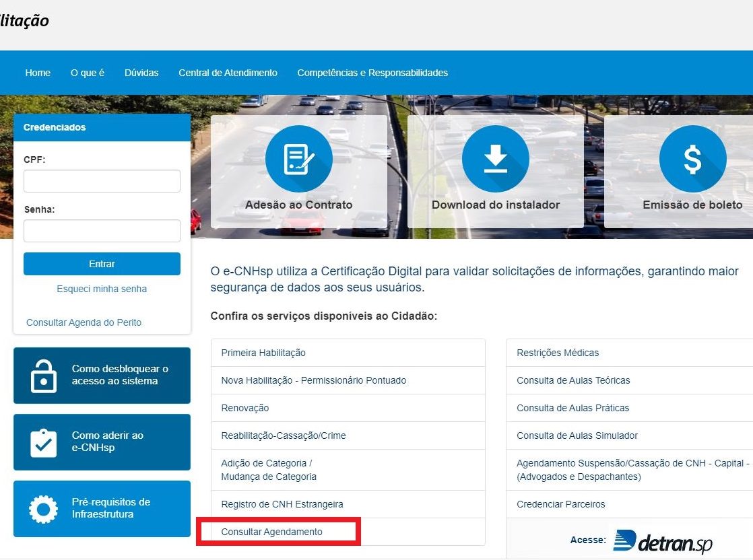Select Primeira Habilitação service

pyautogui.click(x=348, y=353)
